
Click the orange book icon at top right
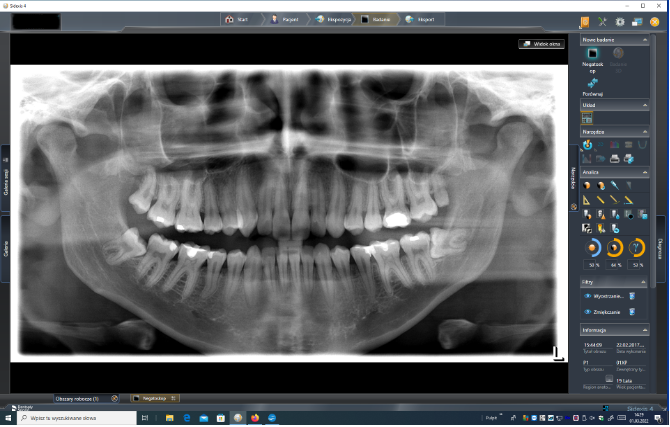click(584, 21)
